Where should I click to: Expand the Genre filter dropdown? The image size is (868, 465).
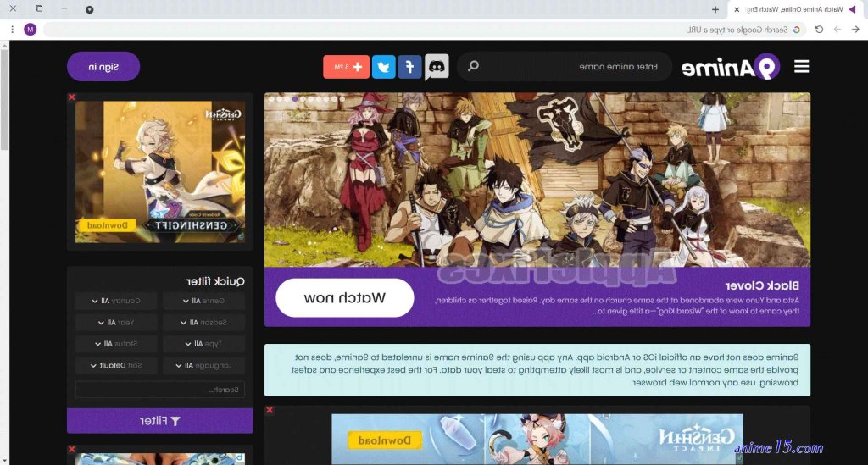point(203,301)
